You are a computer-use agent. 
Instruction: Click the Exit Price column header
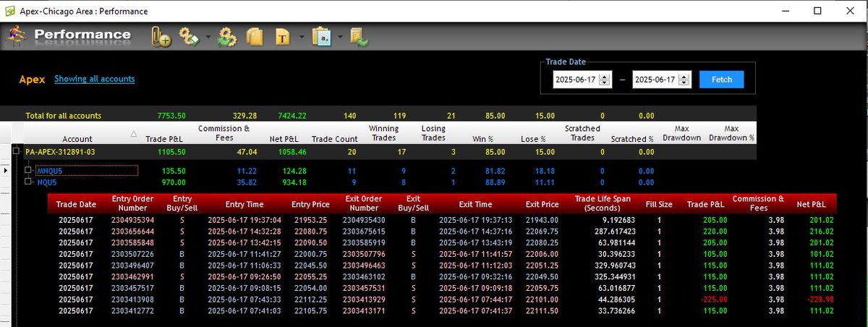pos(542,205)
